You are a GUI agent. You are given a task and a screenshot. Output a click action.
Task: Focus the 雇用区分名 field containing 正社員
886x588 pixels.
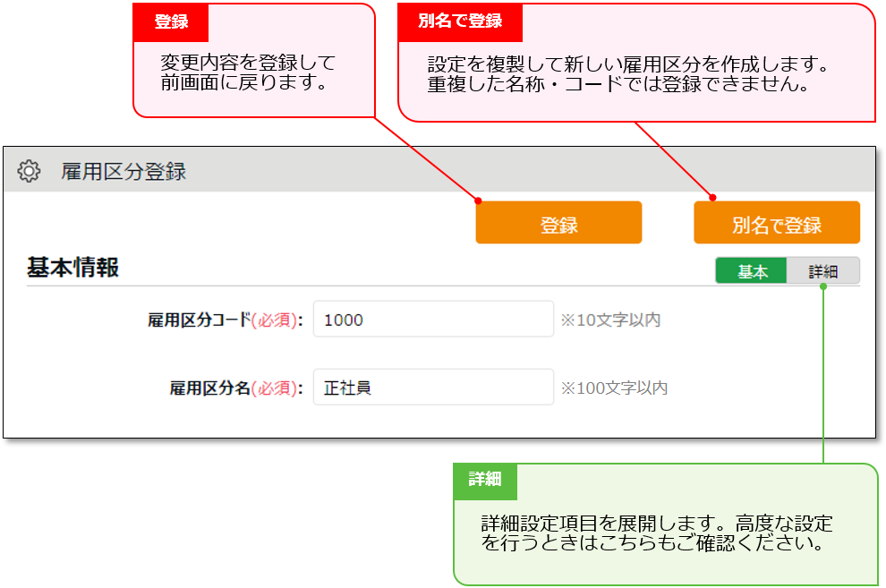(433, 388)
